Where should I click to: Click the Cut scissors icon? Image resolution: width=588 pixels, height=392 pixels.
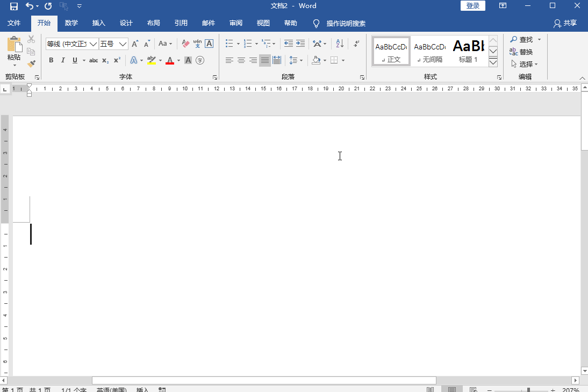[31, 39]
